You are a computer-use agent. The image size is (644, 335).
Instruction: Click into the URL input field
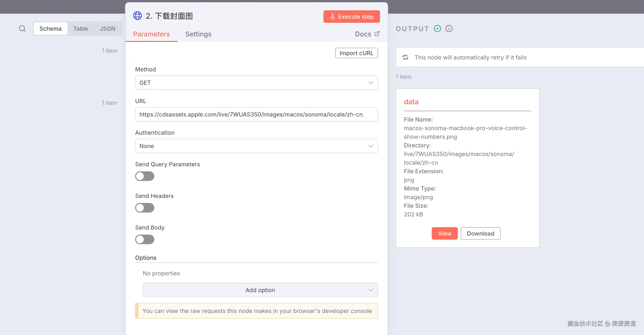[x=256, y=114]
